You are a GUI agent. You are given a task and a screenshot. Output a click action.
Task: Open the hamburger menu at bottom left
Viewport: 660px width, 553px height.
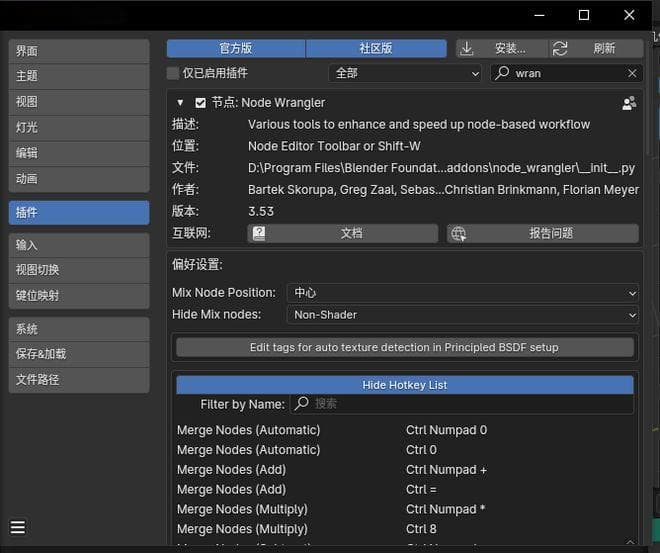tap(18, 527)
